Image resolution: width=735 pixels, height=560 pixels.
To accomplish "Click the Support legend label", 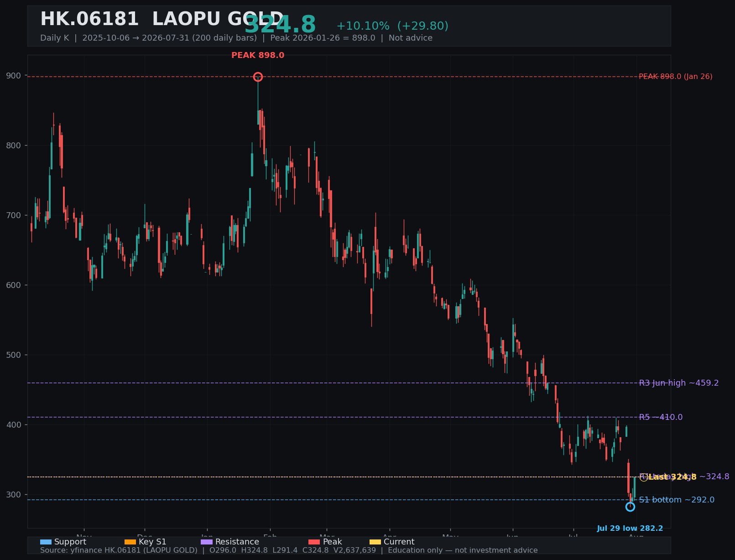I will pyautogui.click(x=70, y=542).
